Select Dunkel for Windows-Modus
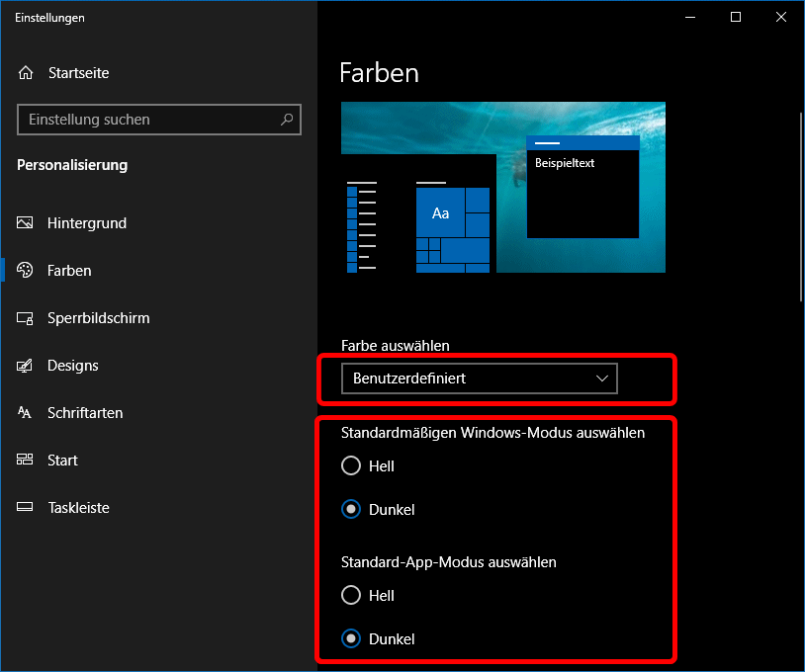Screen dimensions: 805x672 (350, 510)
